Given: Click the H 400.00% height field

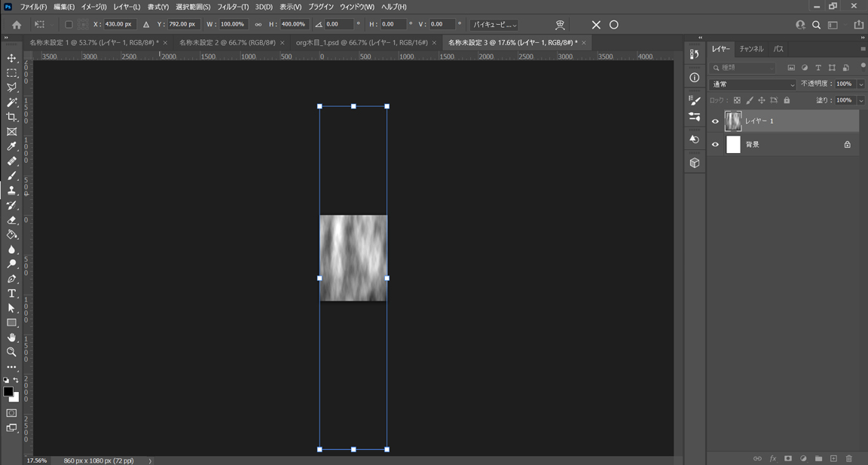Looking at the screenshot, I should tap(294, 25).
